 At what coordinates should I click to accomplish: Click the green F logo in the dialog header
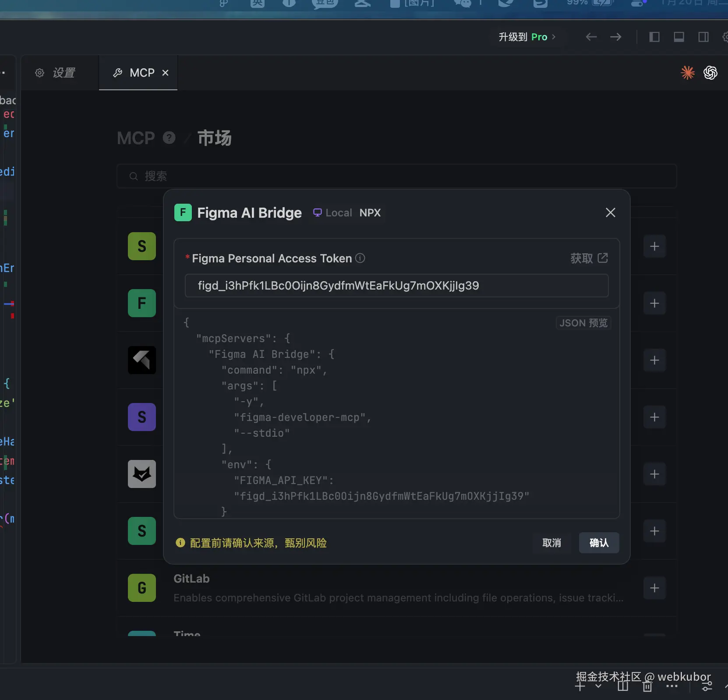pyautogui.click(x=183, y=212)
